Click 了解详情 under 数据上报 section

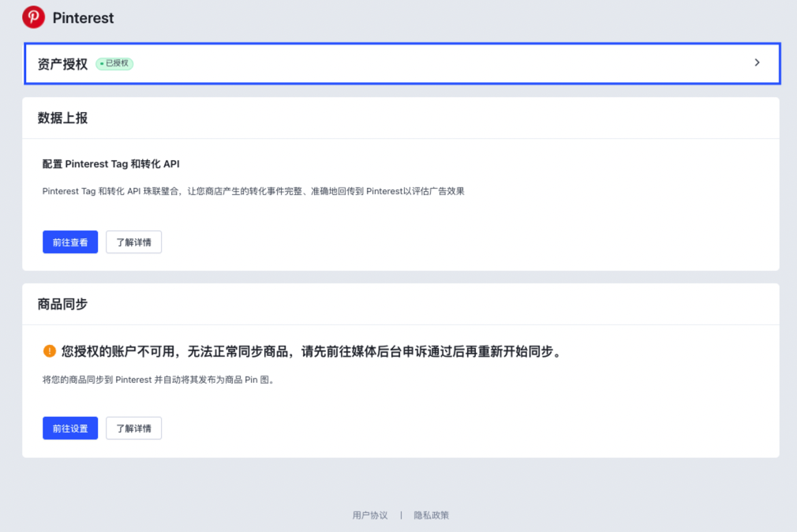tap(133, 242)
